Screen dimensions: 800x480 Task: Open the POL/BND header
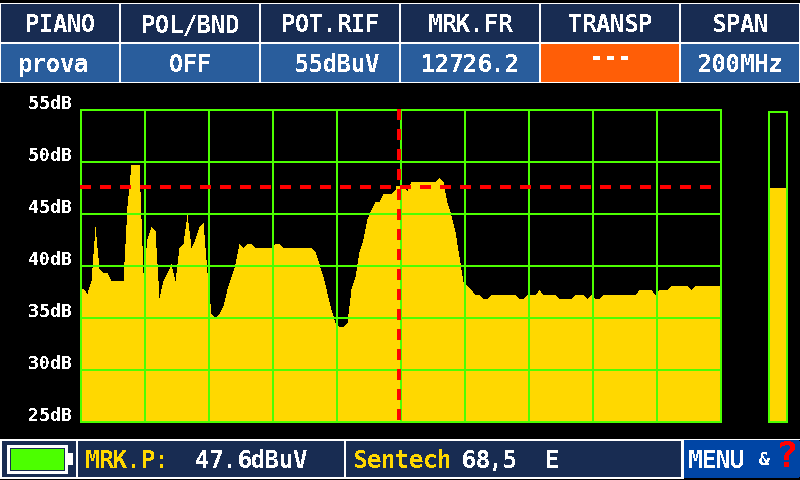(190, 23)
